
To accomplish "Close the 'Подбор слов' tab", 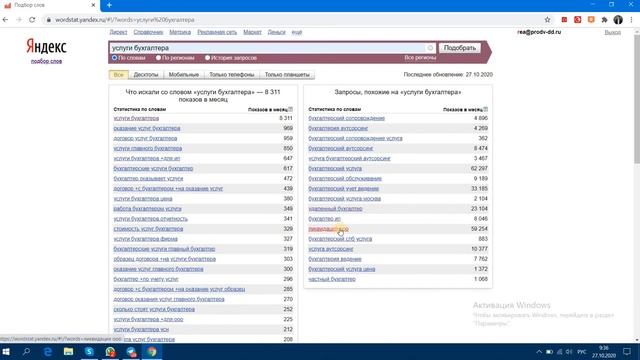I will [x=93, y=5].
